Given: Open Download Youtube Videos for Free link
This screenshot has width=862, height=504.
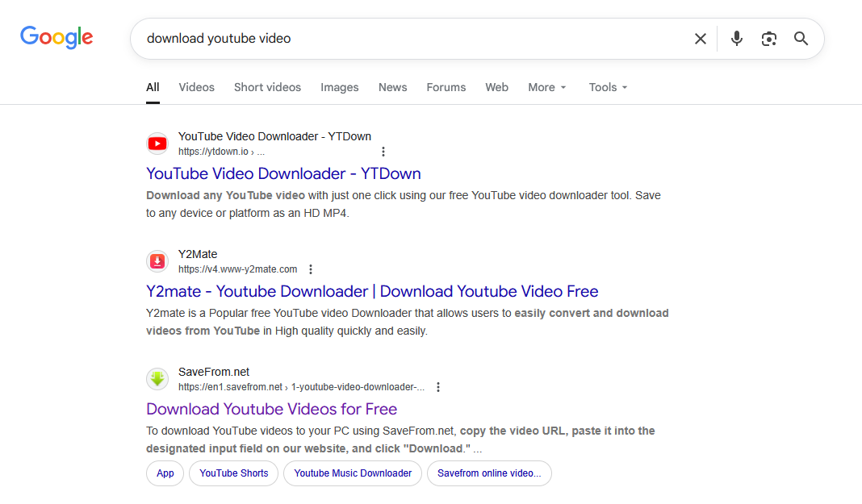Looking at the screenshot, I should [271, 409].
